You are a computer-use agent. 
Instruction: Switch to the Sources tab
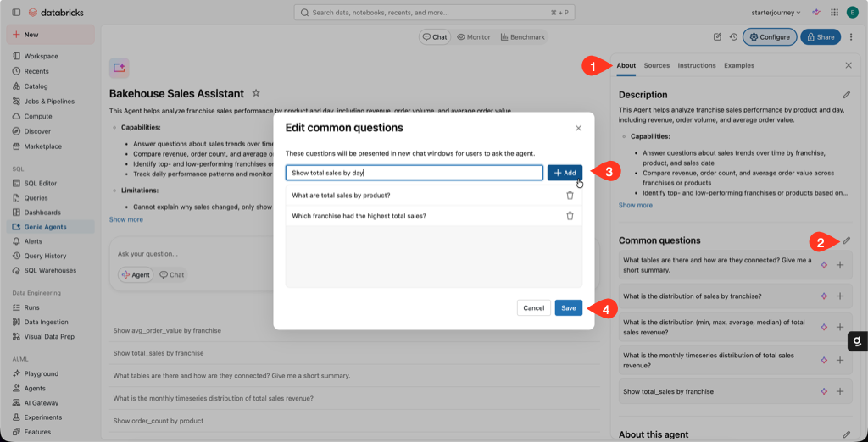click(x=657, y=65)
